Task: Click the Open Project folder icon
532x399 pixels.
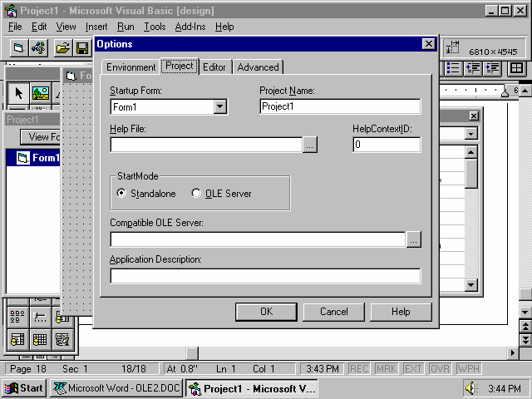Action: [63, 48]
